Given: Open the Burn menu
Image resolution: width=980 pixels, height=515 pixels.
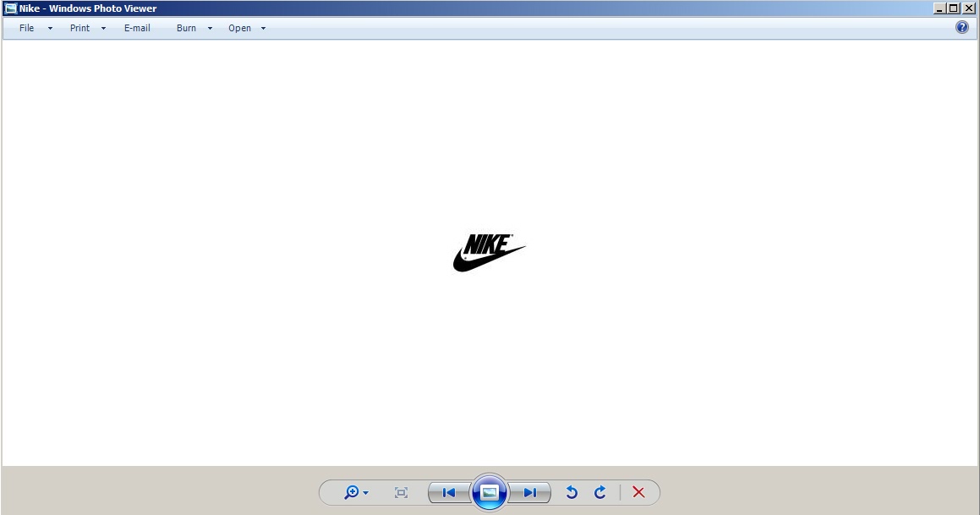Looking at the screenshot, I should [x=186, y=28].
